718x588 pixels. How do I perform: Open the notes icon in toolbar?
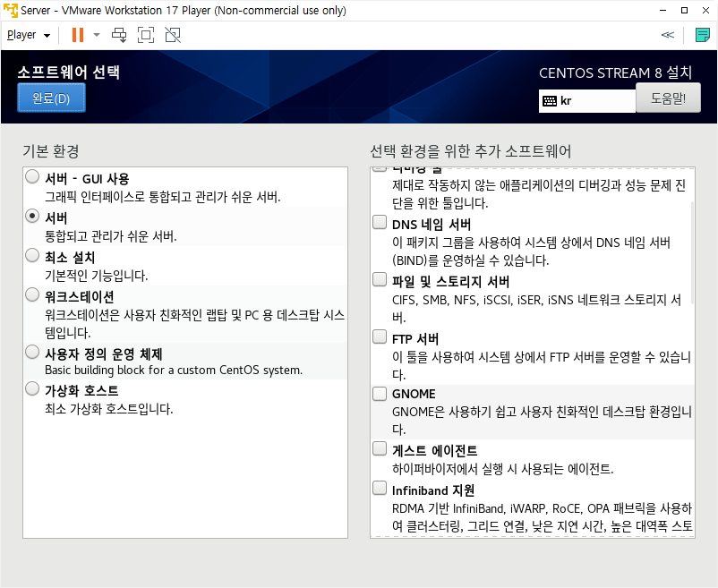point(703,35)
